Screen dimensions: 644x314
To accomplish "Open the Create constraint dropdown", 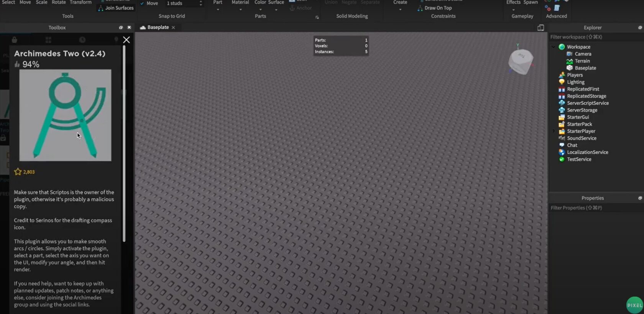I will coord(400,10).
